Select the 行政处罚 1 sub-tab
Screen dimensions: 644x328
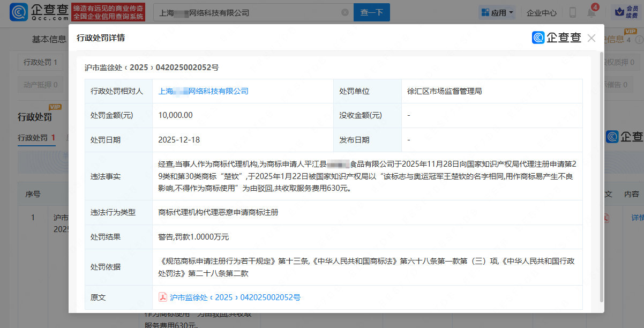37,138
